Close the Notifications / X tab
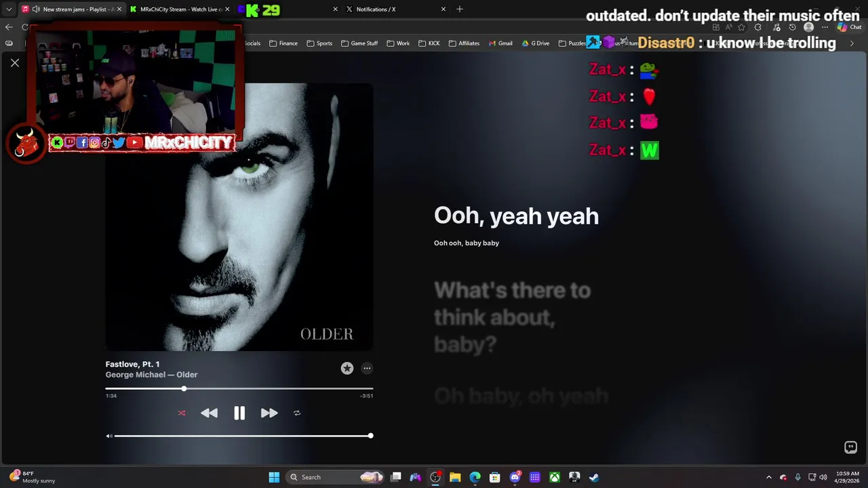The width and height of the screenshot is (868, 488). pos(443,9)
